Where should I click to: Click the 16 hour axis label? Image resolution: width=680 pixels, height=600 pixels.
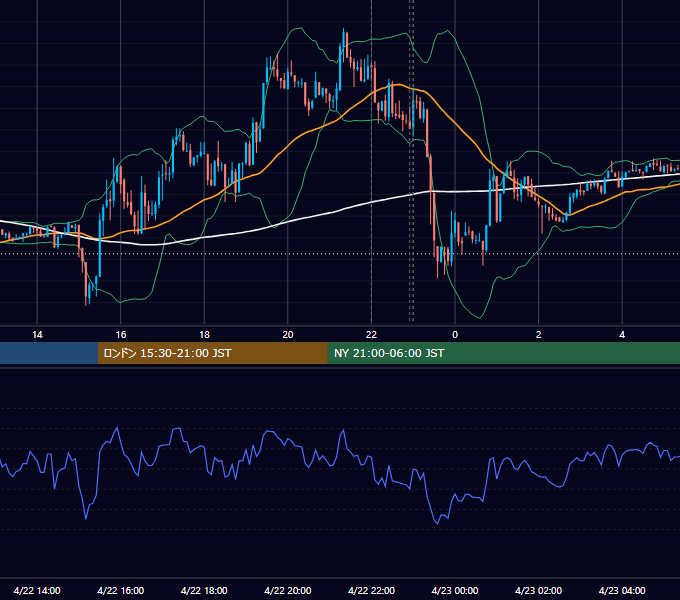pyautogui.click(x=121, y=335)
